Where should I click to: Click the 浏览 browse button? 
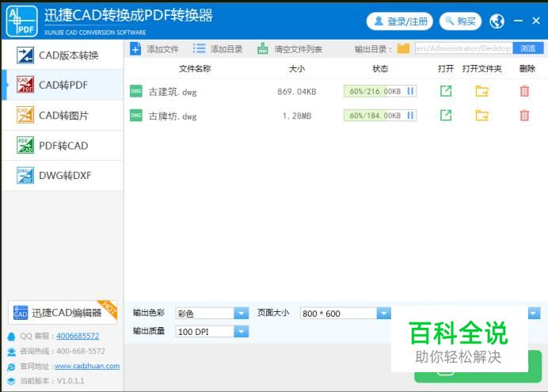point(528,48)
